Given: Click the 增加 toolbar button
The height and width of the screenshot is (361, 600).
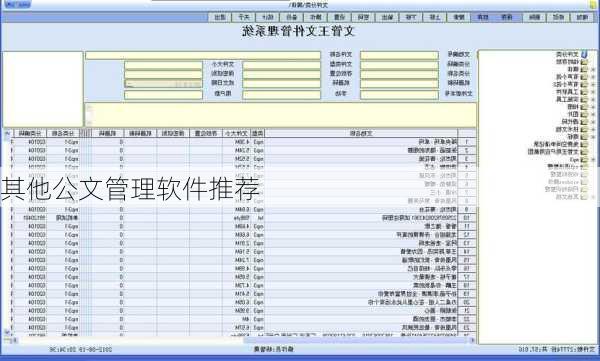Looking at the screenshot, I should pos(582,17).
